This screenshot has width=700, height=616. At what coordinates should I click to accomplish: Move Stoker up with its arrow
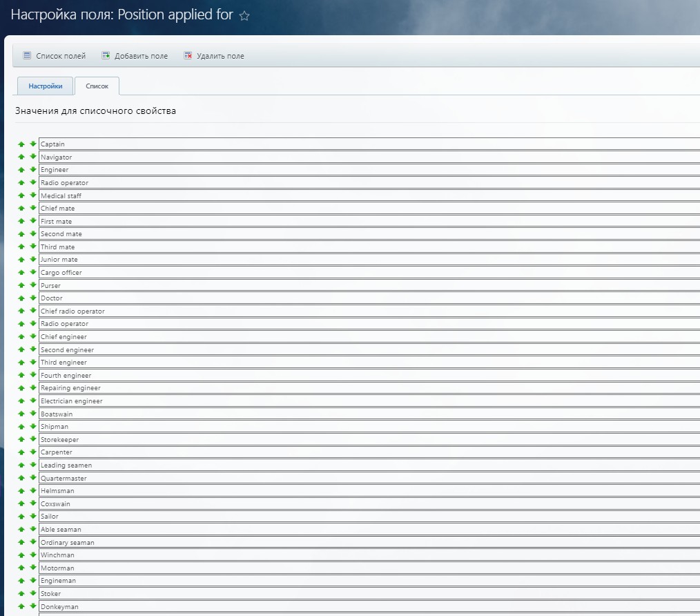21,593
